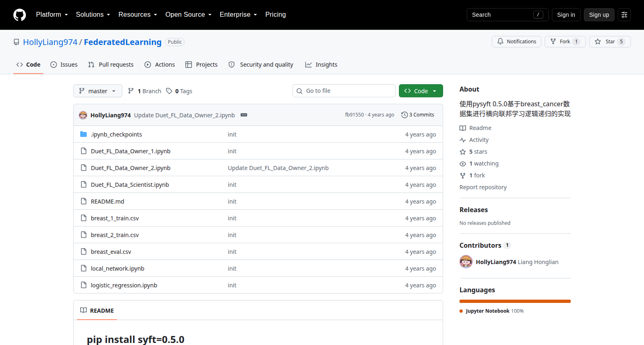Click the repository icon beside HollyLiang974
644x345 pixels.
pos(16,42)
